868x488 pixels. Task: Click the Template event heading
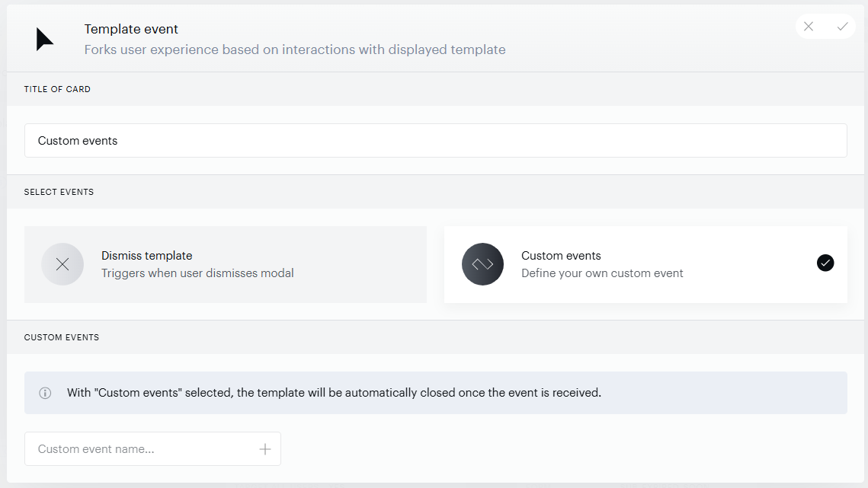click(131, 29)
